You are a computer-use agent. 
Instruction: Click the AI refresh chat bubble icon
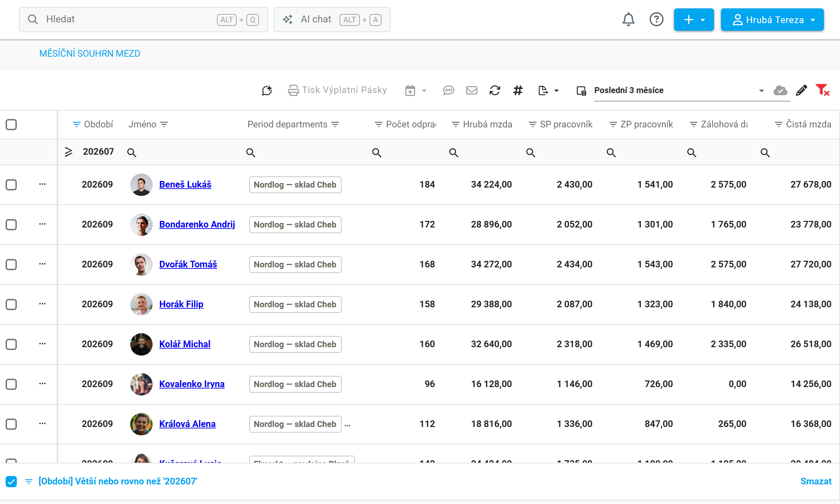point(267,90)
